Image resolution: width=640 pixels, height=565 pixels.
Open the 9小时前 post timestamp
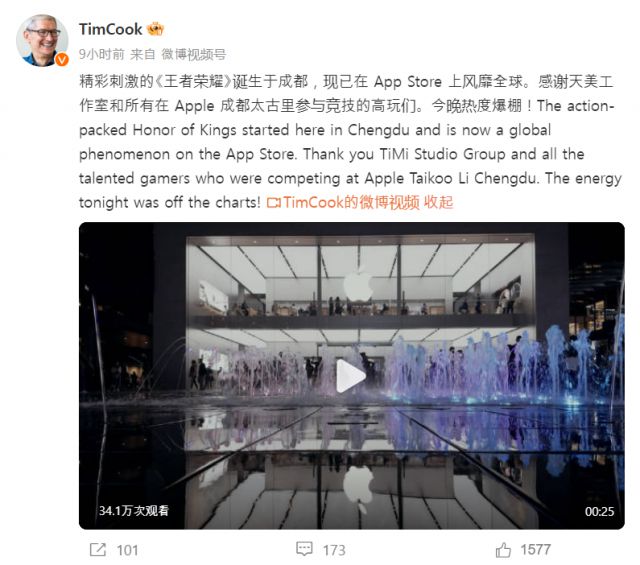(x=101, y=54)
